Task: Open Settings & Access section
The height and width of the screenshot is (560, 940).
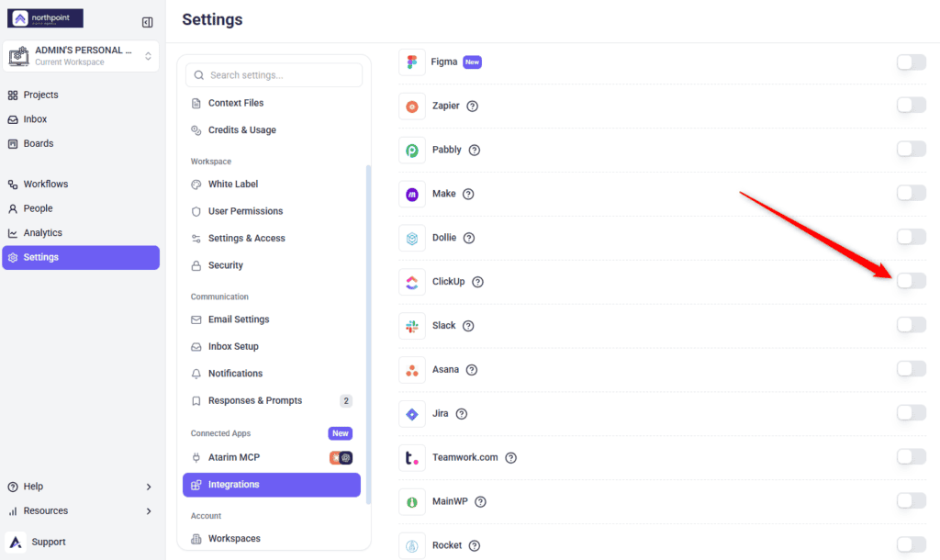Action: pos(272,238)
